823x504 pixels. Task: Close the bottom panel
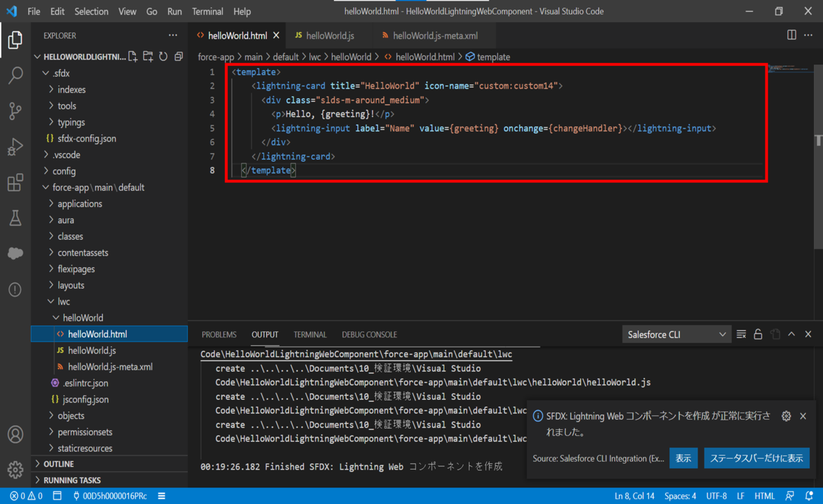coord(809,335)
